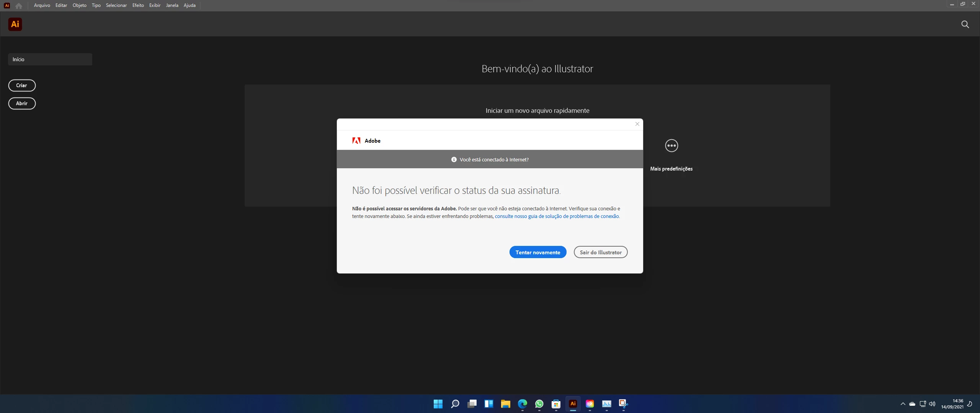Click the Mais predefinições ellipsis icon
980x413 pixels.
click(x=671, y=146)
